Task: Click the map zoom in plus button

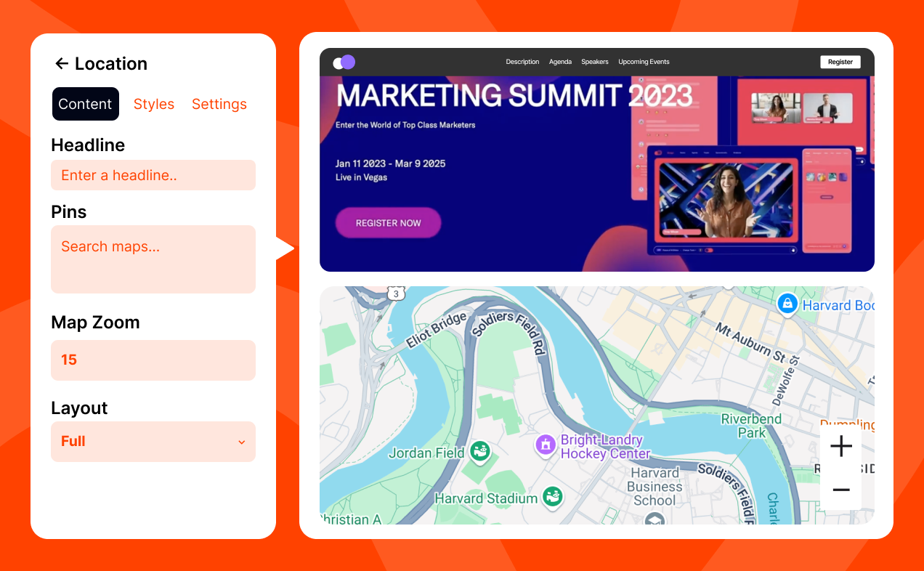Action: (x=840, y=446)
